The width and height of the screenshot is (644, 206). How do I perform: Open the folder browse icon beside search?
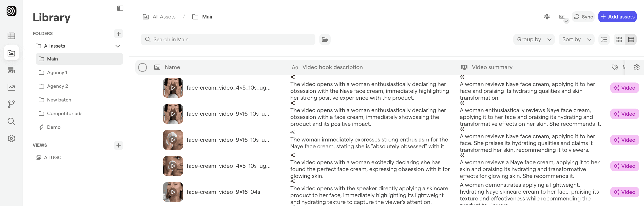coord(325,39)
